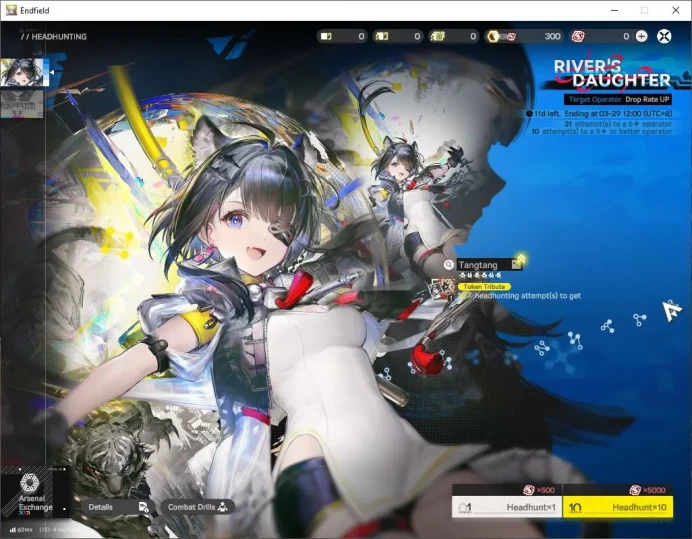Click the '31 attempt(s) to a 6★ operator' text

click(618, 124)
